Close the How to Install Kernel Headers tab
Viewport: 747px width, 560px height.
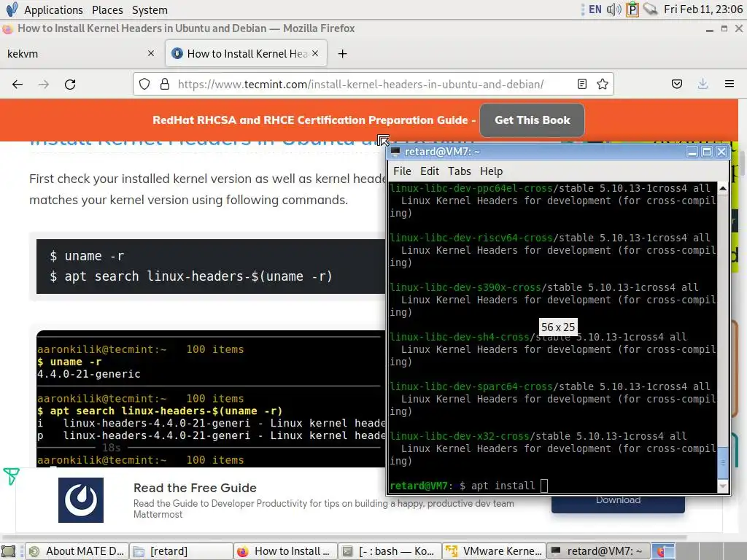tap(315, 53)
